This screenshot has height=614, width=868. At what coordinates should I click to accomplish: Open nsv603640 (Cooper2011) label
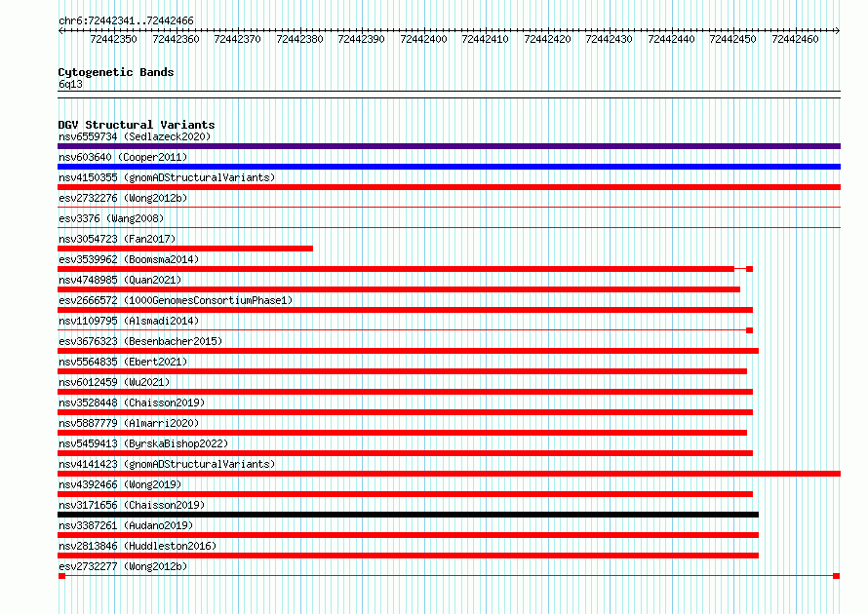tap(123, 157)
